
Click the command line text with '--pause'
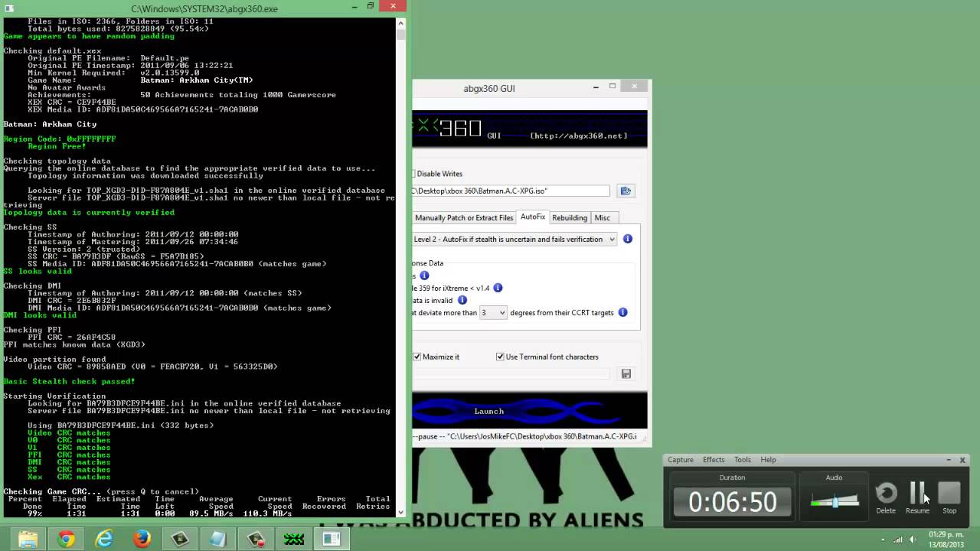tap(525, 436)
